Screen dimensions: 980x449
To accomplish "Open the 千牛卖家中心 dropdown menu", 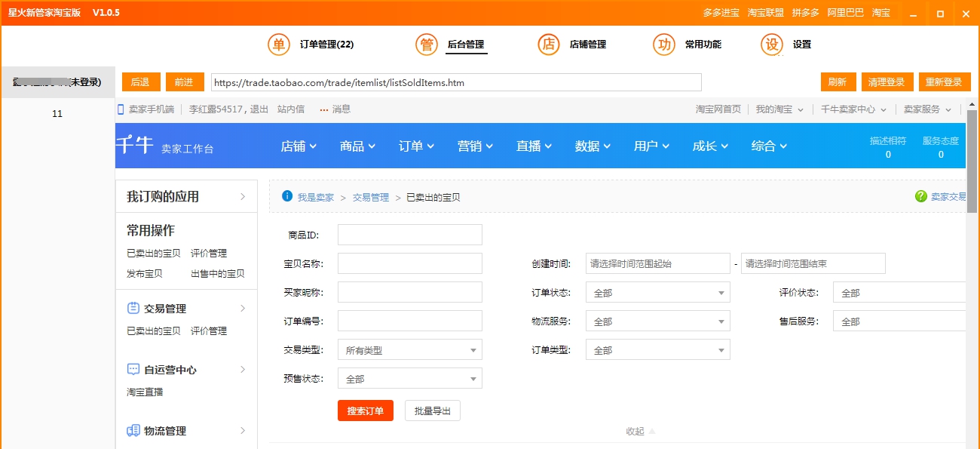I will tap(852, 109).
